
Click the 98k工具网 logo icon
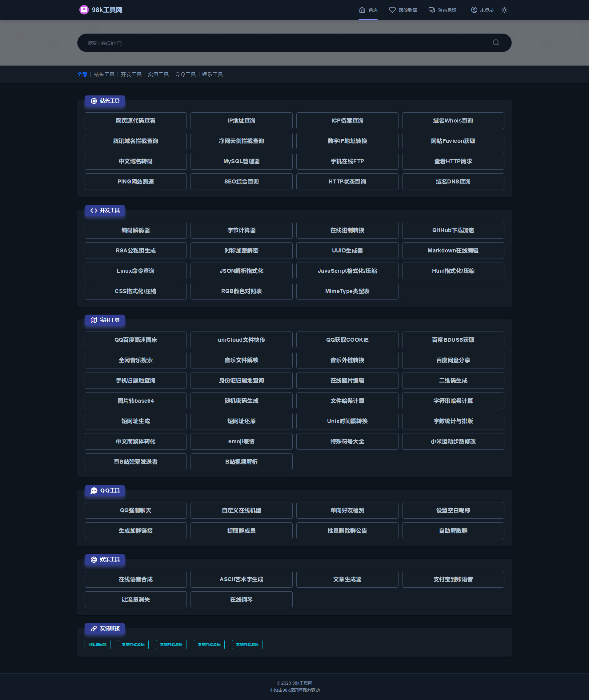coord(84,10)
